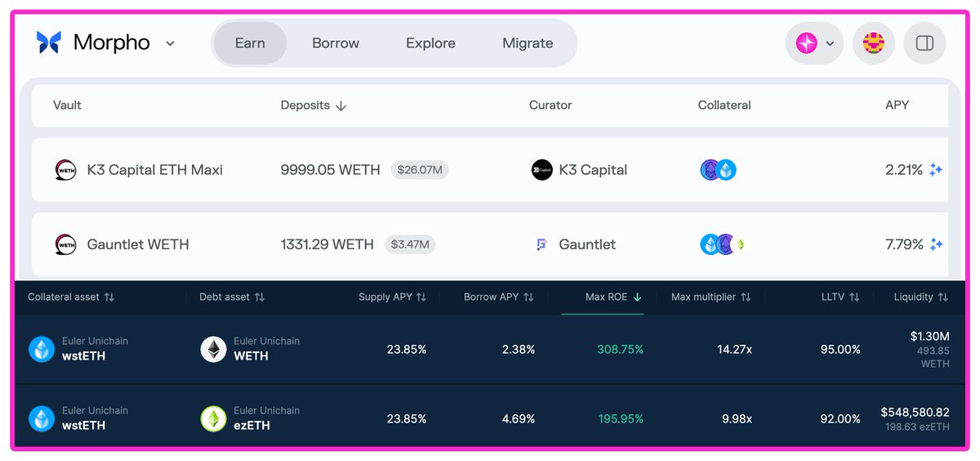The image size is (980, 461).
Task: Click the Curator column header
Action: (x=550, y=105)
